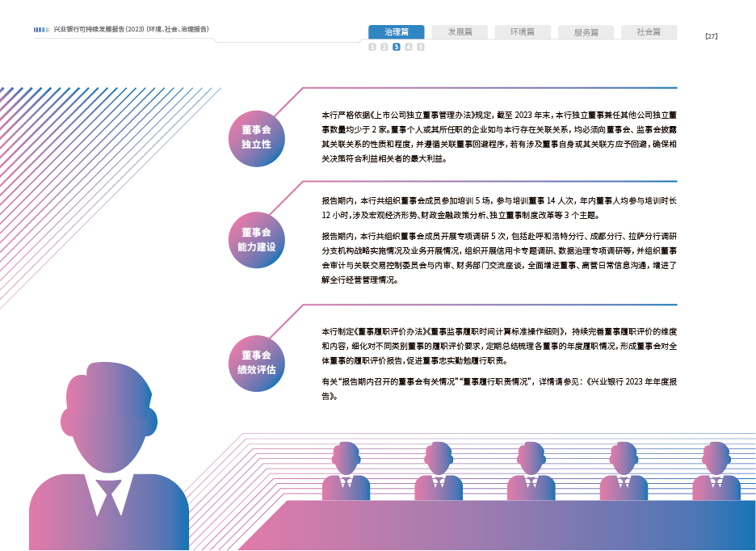Screen dimensions: 756x551
Task: Open the 治理篇 tab
Action: coord(396,32)
